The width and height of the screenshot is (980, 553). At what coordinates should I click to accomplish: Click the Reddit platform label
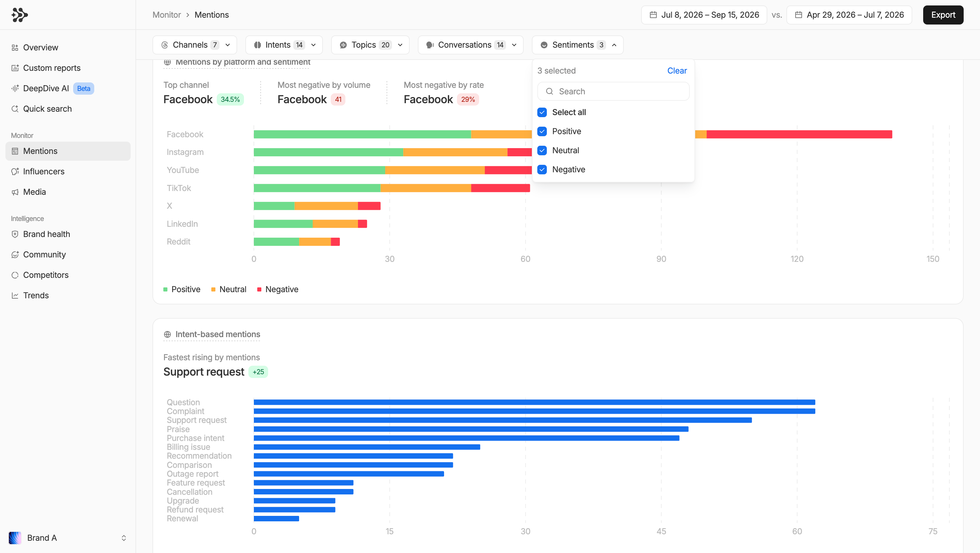tap(178, 242)
